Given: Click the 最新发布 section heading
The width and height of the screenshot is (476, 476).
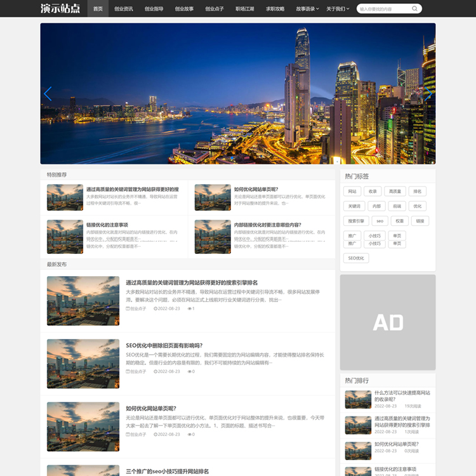Looking at the screenshot, I should (56, 265).
